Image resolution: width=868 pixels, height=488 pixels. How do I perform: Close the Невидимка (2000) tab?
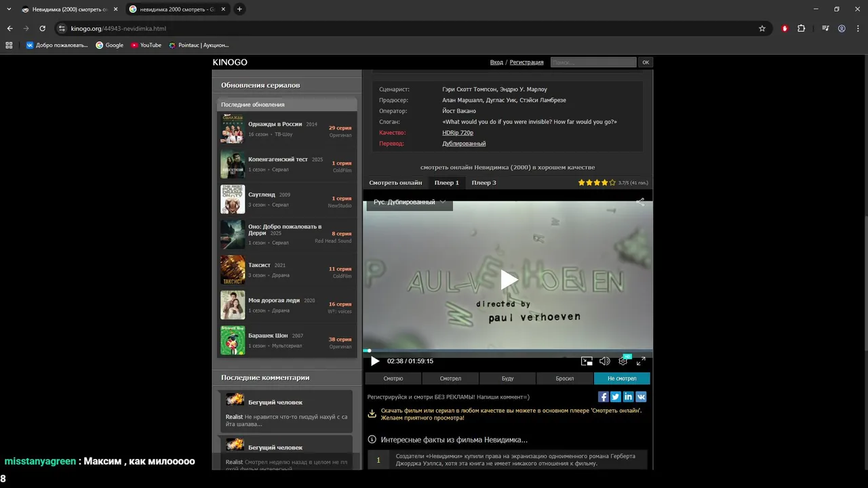(x=116, y=9)
